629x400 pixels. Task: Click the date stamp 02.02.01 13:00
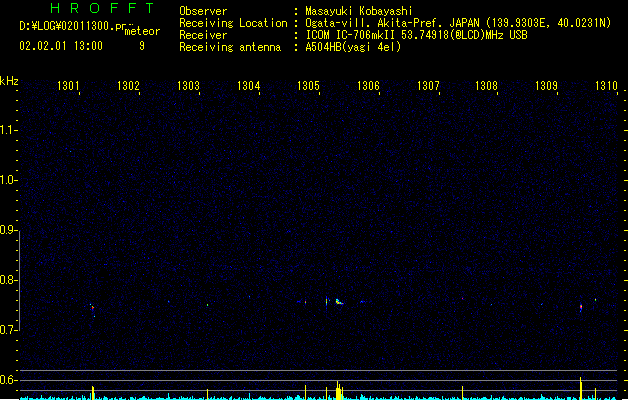(61, 46)
